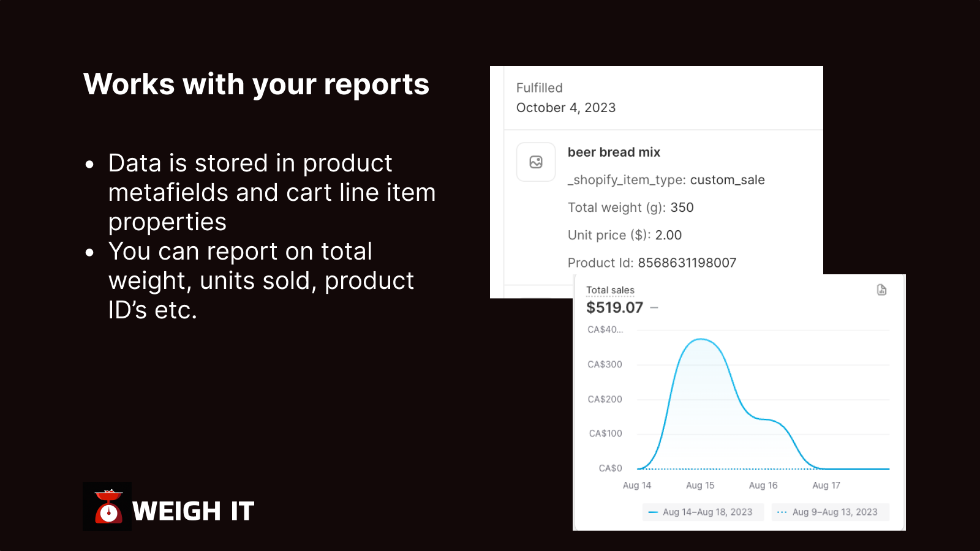This screenshot has width=980, height=551.
Task: Click the Aug 15 axis label on the chart
Action: click(700, 485)
